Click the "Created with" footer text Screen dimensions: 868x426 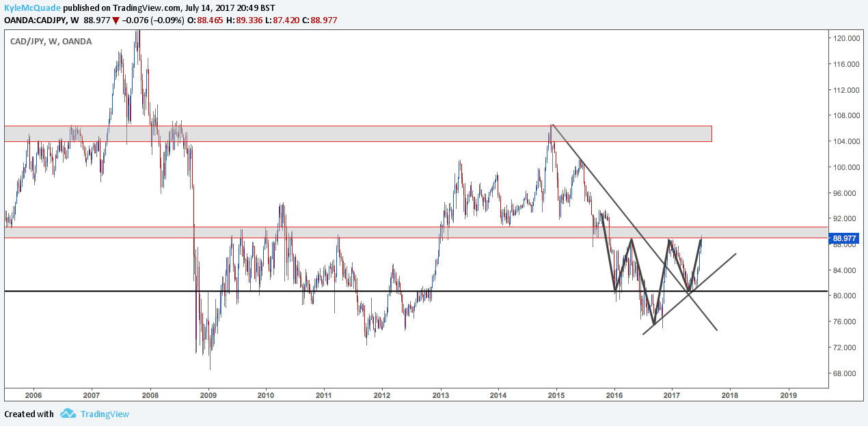point(29,414)
